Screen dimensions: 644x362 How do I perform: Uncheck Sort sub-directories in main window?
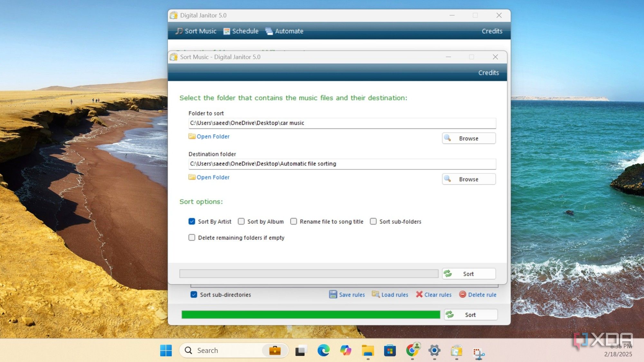(194, 294)
